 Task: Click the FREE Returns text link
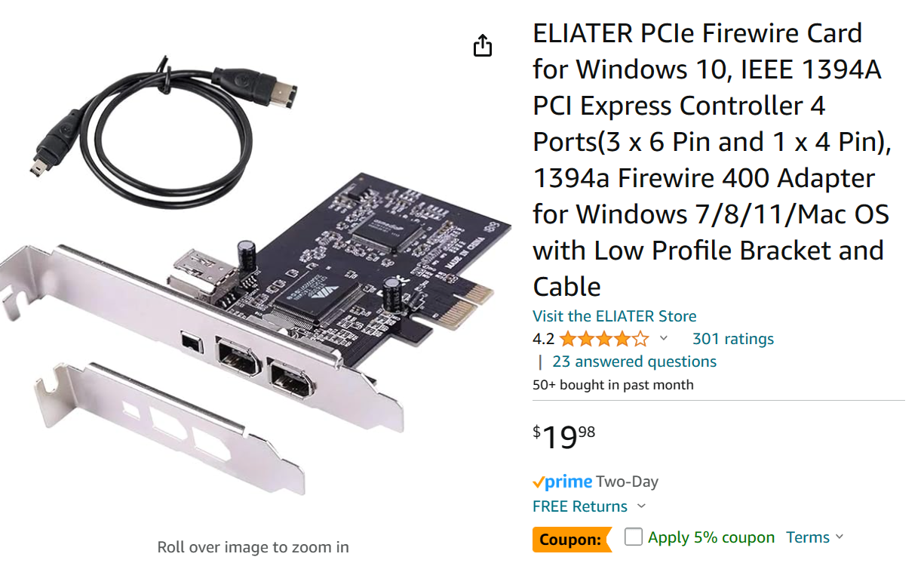pos(579,506)
